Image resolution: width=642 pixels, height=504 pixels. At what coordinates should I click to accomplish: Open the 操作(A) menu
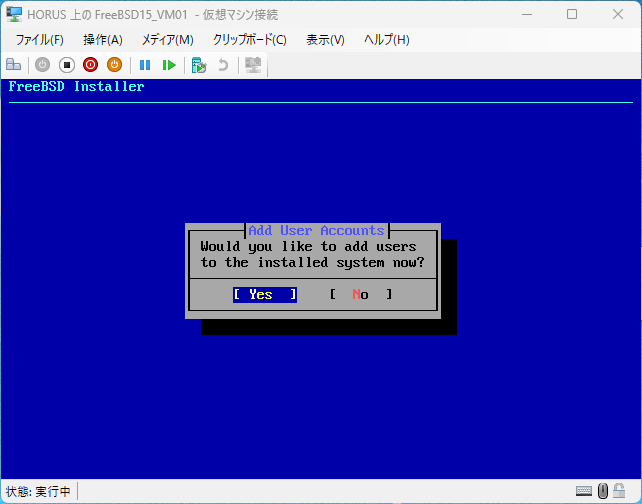tap(103, 40)
